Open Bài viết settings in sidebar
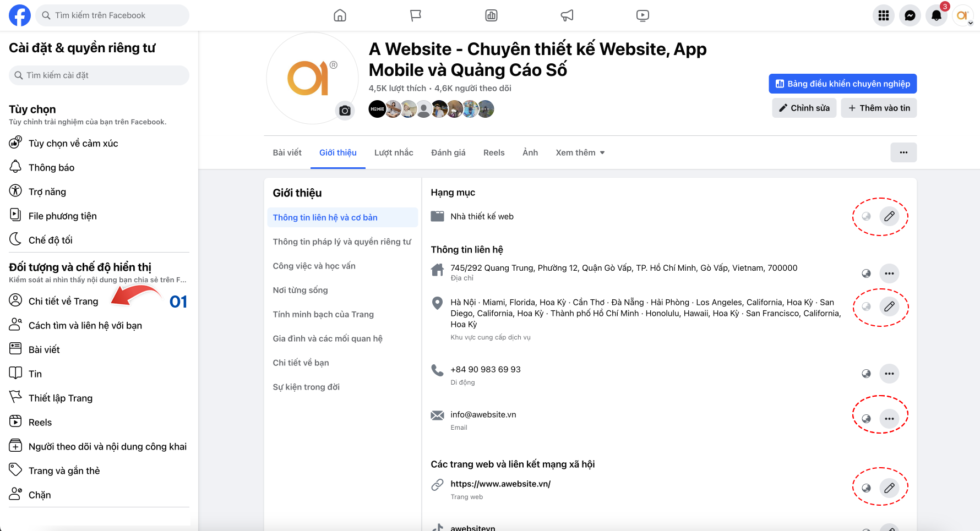The width and height of the screenshot is (980, 531). (x=99, y=349)
